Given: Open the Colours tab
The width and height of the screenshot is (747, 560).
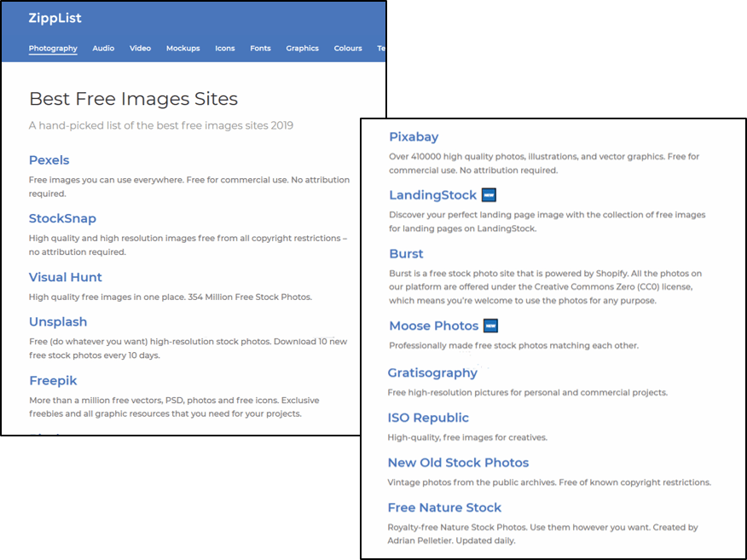Looking at the screenshot, I should [x=348, y=49].
